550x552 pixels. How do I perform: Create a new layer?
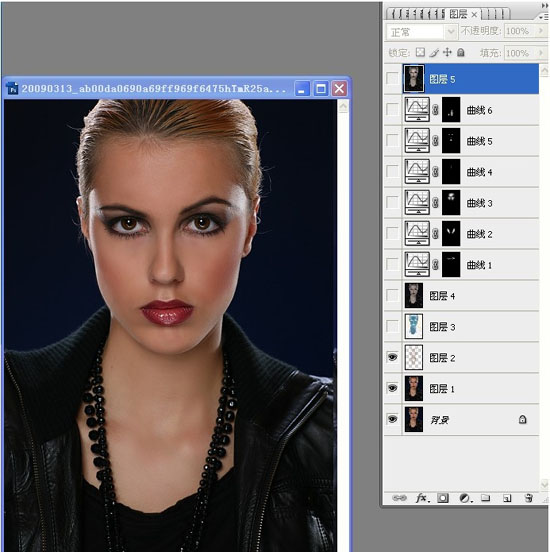(507, 498)
